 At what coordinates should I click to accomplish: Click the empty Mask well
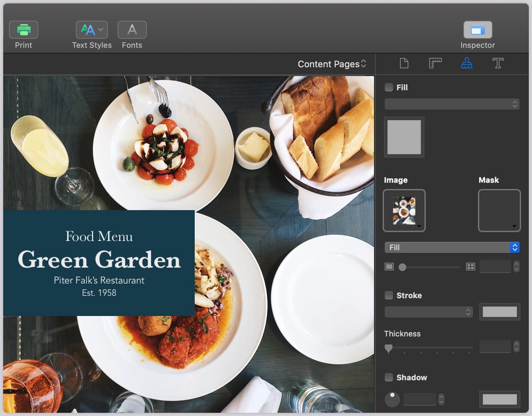pyautogui.click(x=499, y=211)
